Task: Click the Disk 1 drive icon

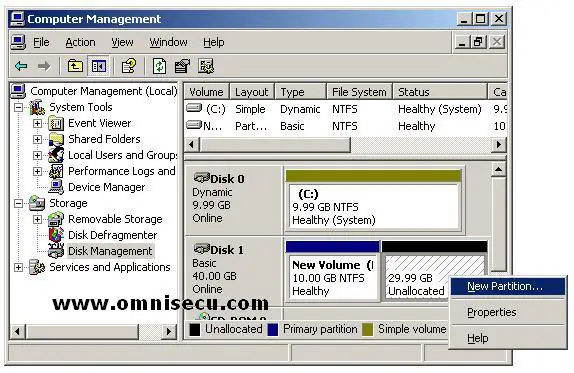Action: pyautogui.click(x=201, y=249)
